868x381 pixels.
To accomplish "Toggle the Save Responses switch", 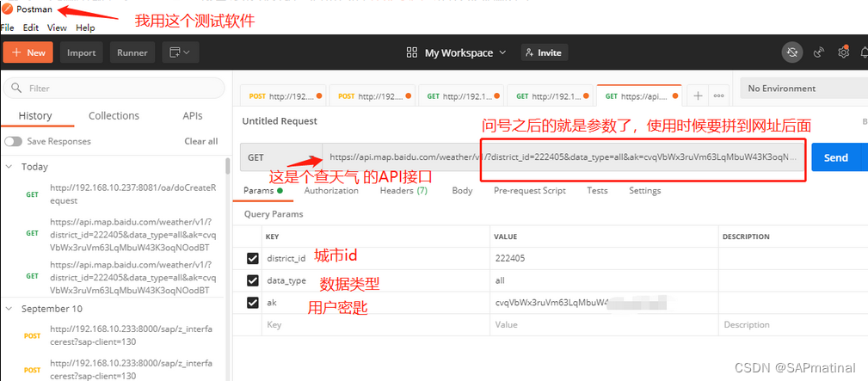I will point(13,141).
